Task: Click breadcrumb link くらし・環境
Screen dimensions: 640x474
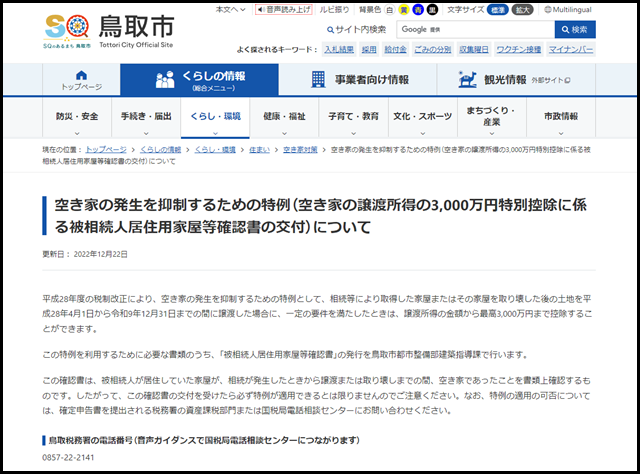Action: pos(215,150)
